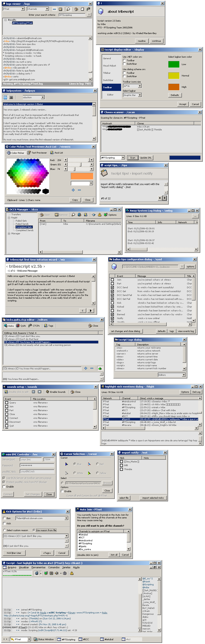Click the readme button in about tribescript

point(142,41)
